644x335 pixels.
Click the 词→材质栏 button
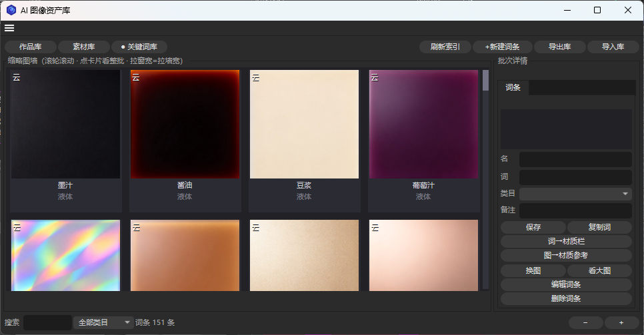coord(566,241)
